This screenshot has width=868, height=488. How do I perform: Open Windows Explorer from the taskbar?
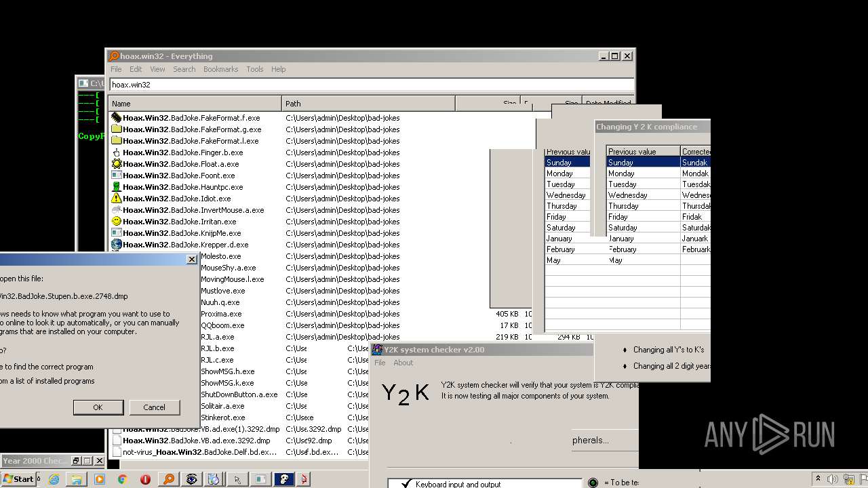pos(77,479)
